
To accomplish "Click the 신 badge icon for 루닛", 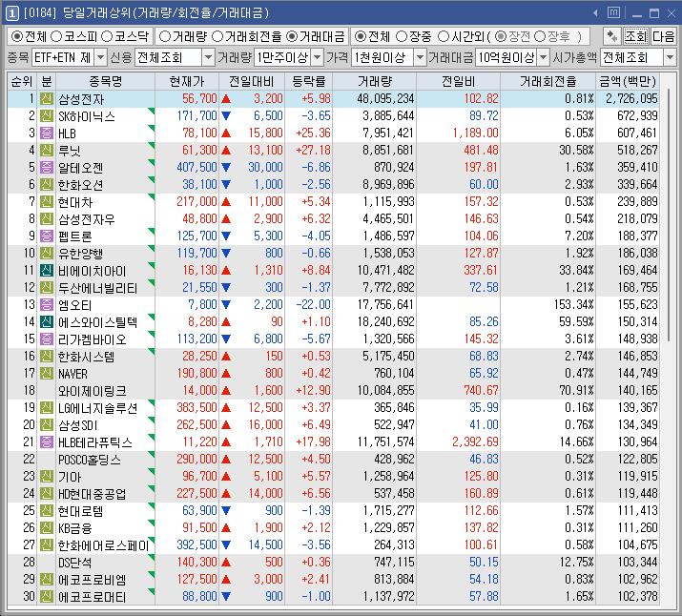I will (x=47, y=151).
